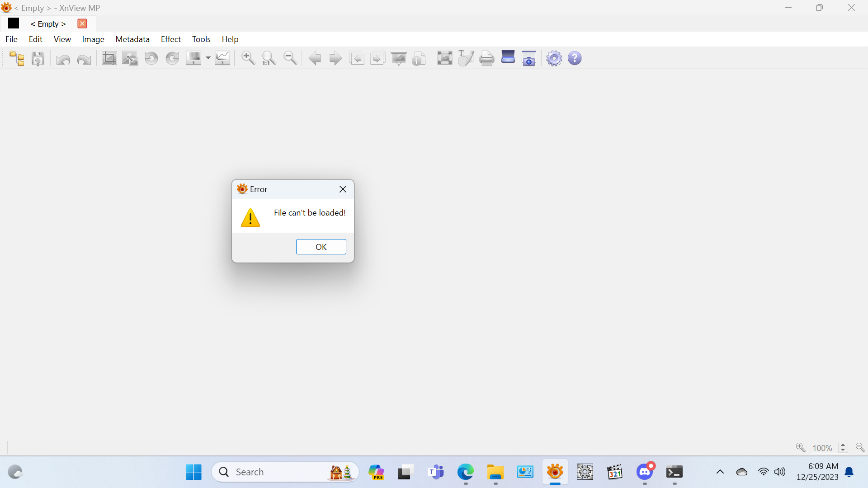Viewport: 868px width, 488px height.
Task: Click the Crop tool icon
Action: pos(109,58)
